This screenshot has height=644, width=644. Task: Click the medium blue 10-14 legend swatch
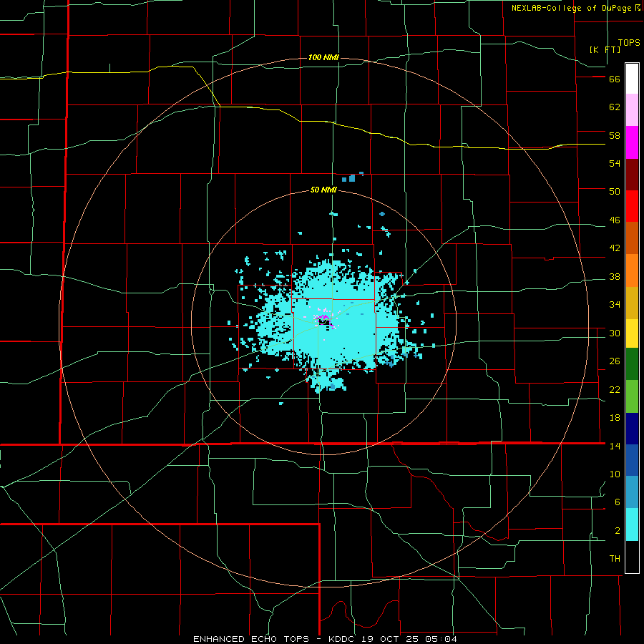632,460
